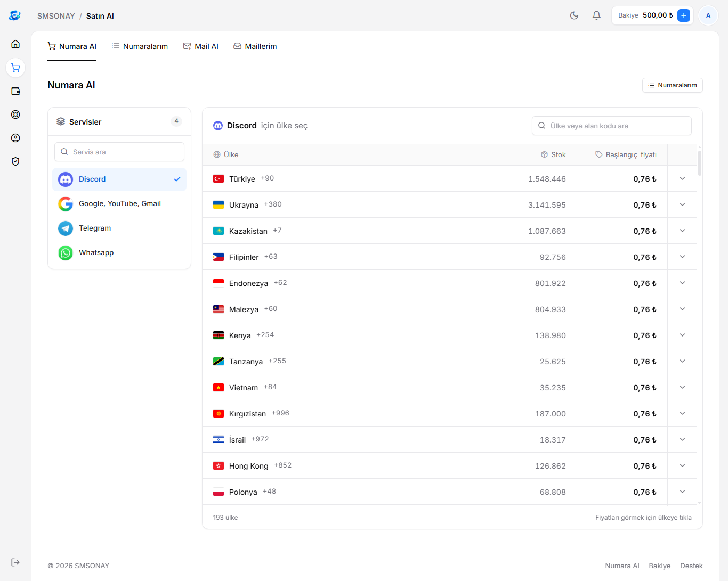Open the shield security icon in the sidebar
The height and width of the screenshot is (581, 728).
point(15,161)
